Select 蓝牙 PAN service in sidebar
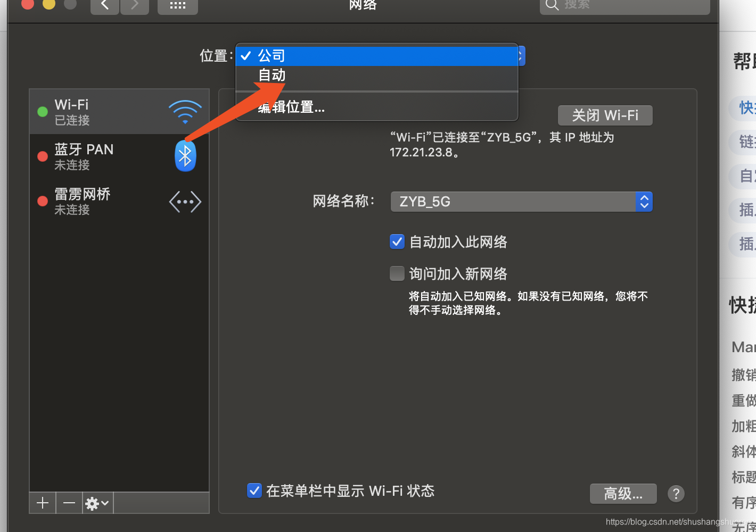Image resolution: width=756 pixels, height=532 pixels. [x=119, y=156]
